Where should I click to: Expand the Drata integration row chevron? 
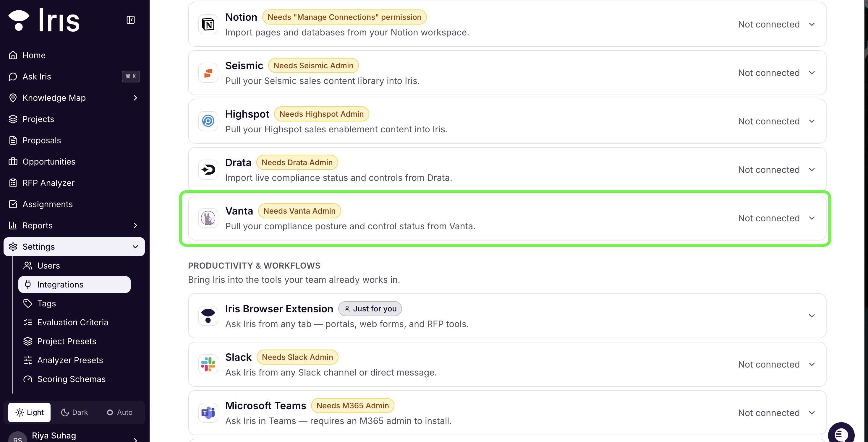812,170
